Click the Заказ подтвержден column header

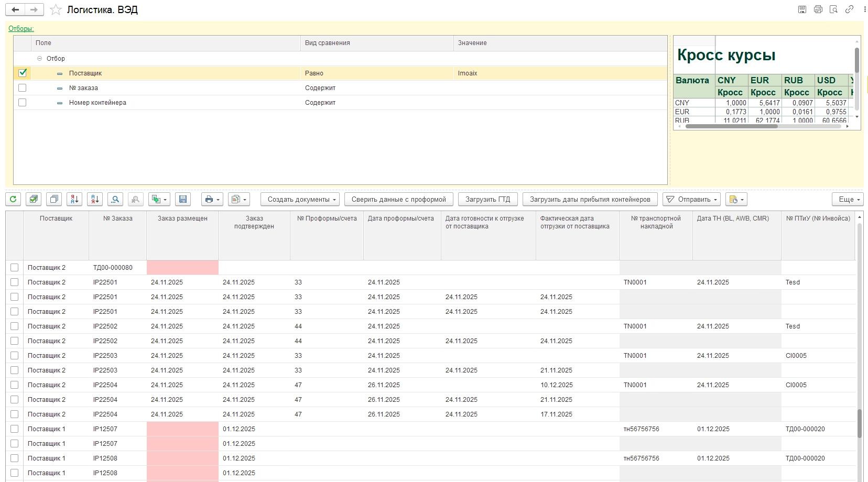tap(254, 236)
